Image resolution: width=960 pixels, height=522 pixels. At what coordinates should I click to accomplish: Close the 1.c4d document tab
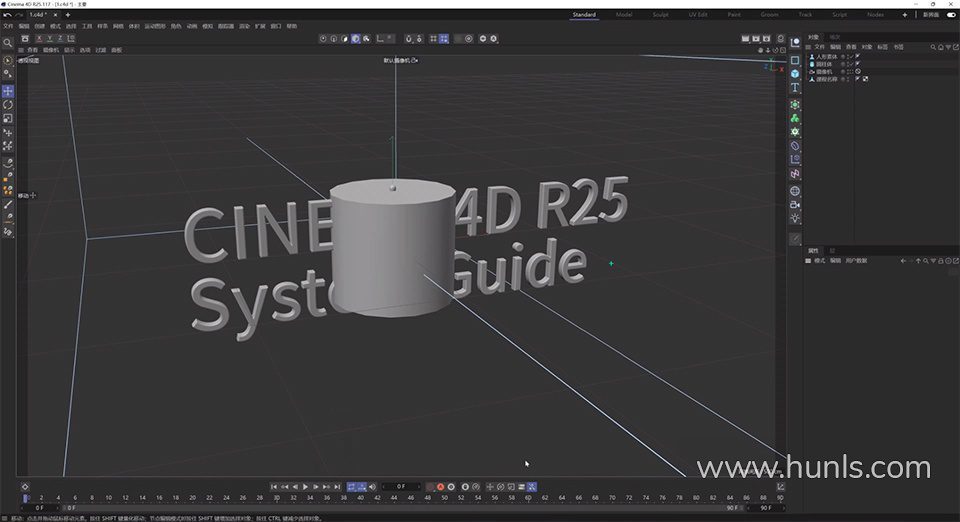pos(56,15)
